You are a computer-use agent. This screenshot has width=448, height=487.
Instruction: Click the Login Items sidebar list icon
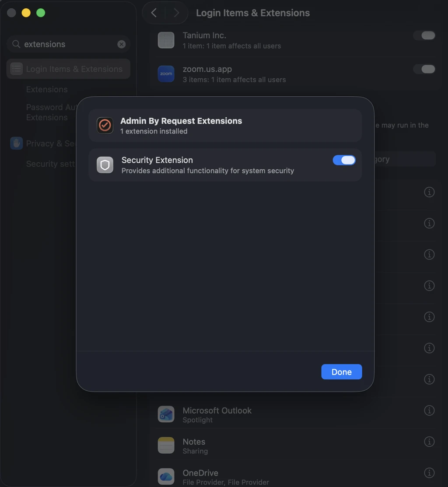click(x=17, y=69)
